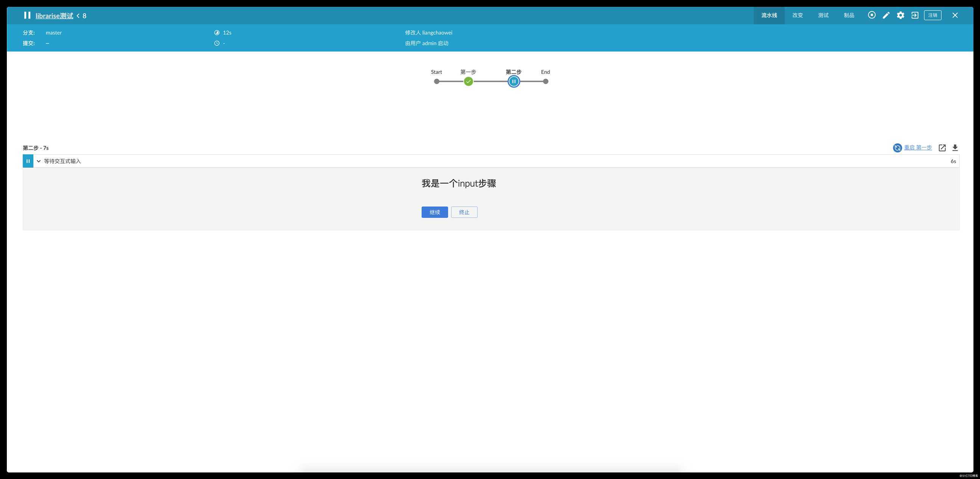The width and height of the screenshot is (980, 479).
Task: Click the pause toggle on step row
Action: coord(28,161)
